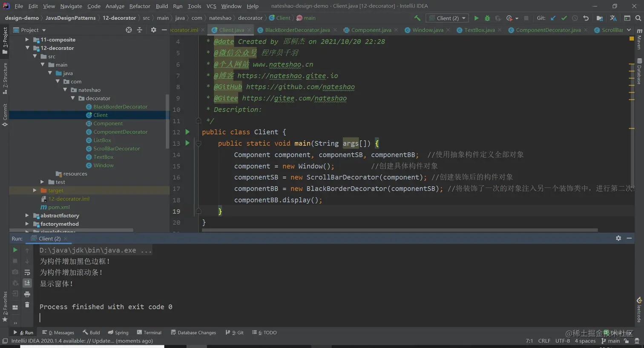Collapse the 12-decorator module
Image resolution: width=644 pixels, height=348 pixels.
[27, 48]
